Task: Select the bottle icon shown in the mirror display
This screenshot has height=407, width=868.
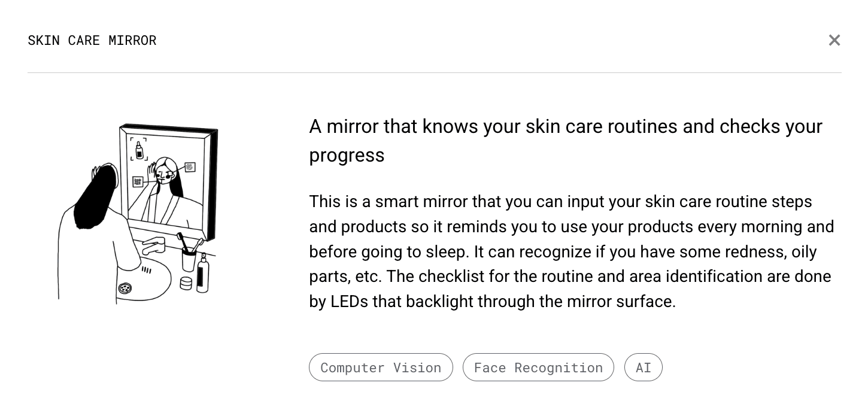Action: click(139, 150)
